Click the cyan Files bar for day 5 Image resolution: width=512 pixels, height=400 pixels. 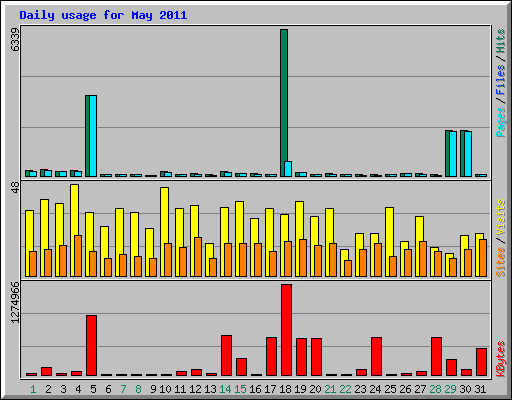tap(93, 136)
